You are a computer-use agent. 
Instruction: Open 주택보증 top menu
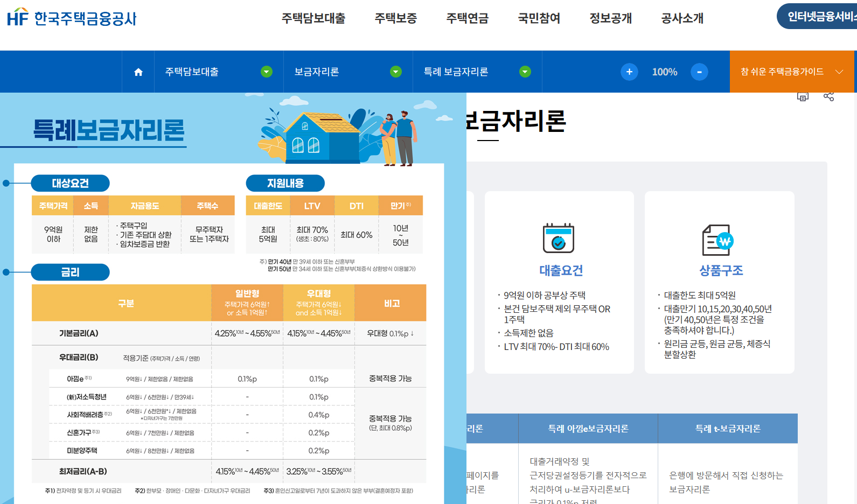tap(396, 18)
